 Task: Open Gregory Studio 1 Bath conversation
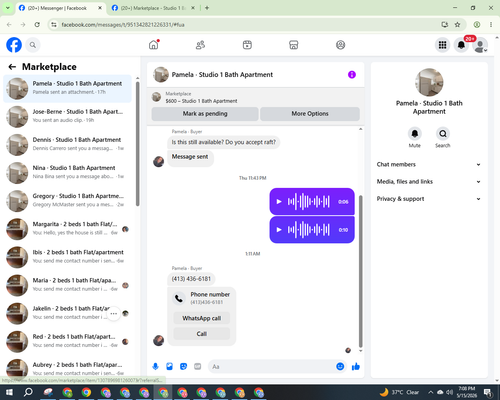(x=67, y=201)
